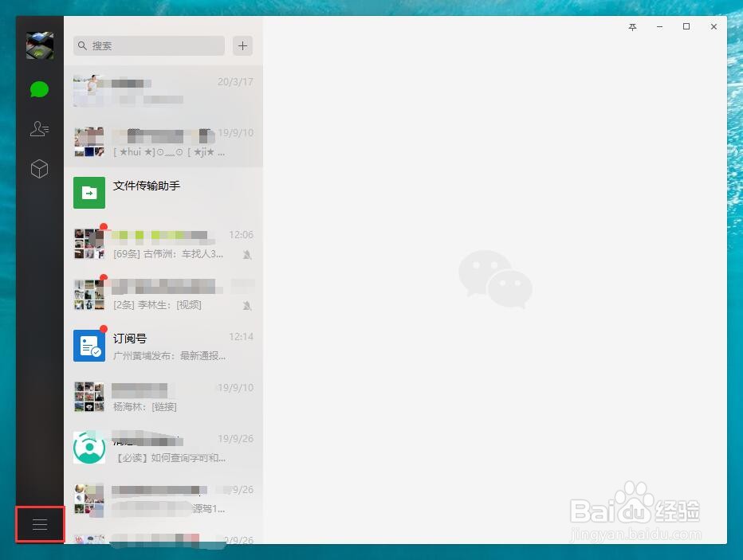Open the 文件传输助手 conversation
The width and height of the screenshot is (743, 560).
coord(159,192)
